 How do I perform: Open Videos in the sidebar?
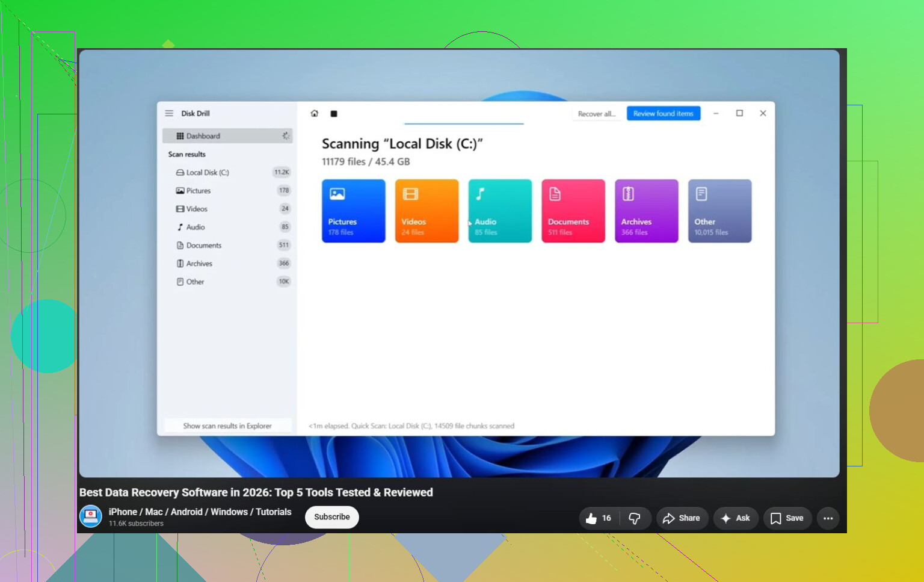tap(227, 209)
